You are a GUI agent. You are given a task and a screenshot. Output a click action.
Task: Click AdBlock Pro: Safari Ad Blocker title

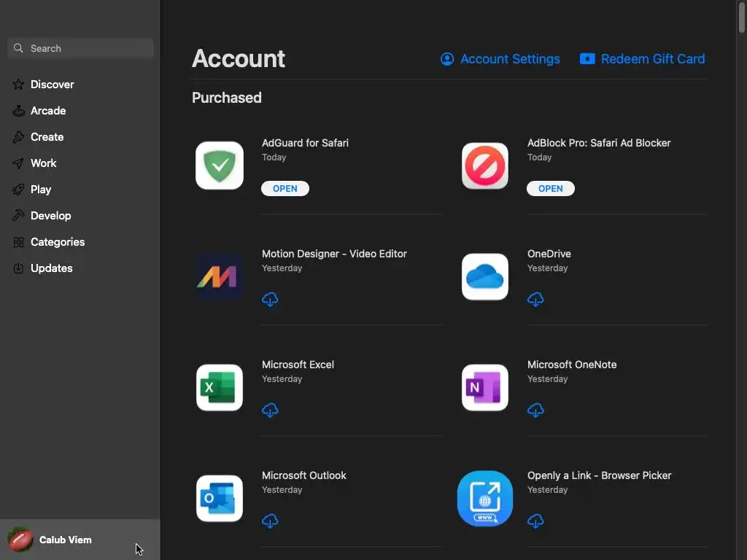tap(599, 143)
